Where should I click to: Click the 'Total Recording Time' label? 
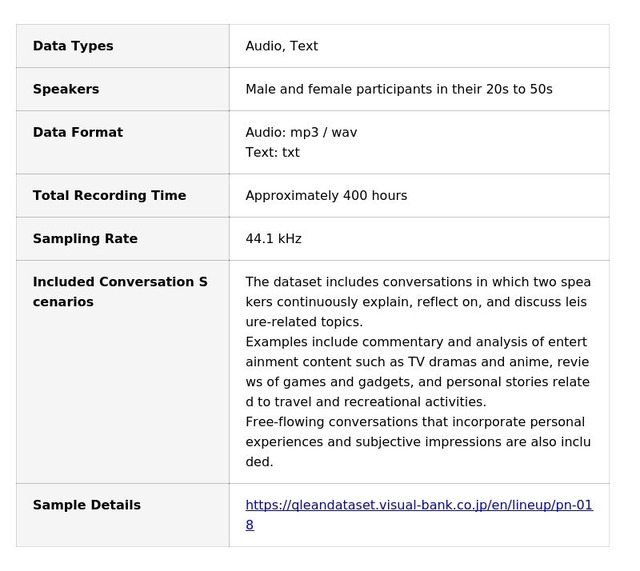pos(109,195)
